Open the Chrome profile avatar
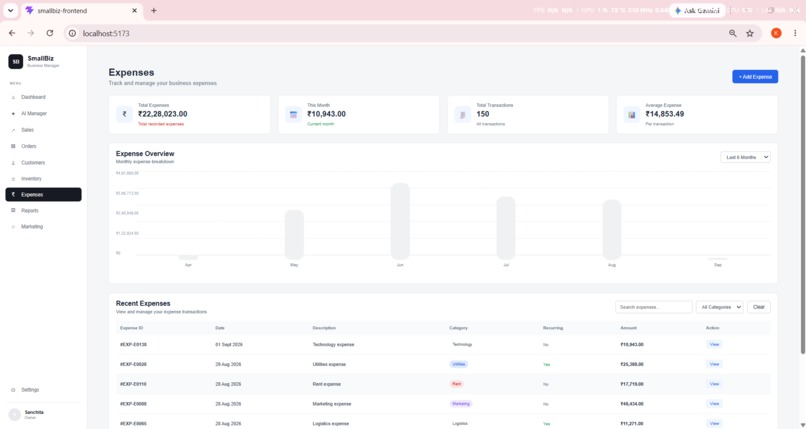The height and width of the screenshot is (429, 806). click(776, 33)
